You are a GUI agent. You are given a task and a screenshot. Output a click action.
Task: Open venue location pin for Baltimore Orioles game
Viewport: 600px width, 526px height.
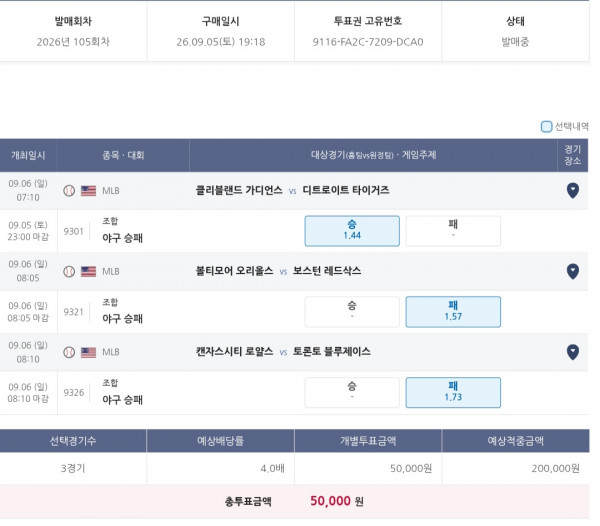coord(572,271)
